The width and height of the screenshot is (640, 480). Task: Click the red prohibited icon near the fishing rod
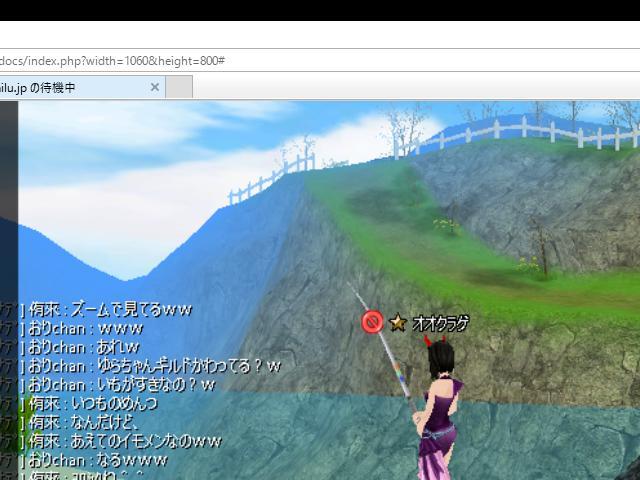372,322
